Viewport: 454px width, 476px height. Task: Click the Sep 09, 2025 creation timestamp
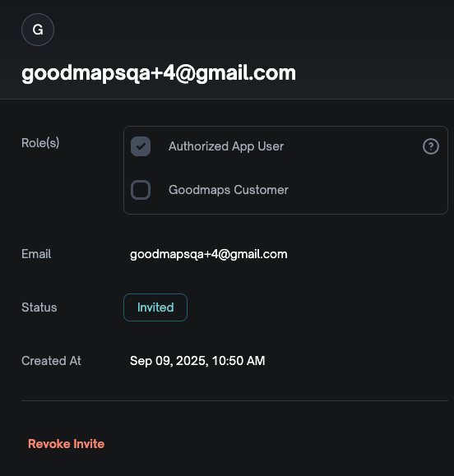pyautogui.click(x=197, y=361)
